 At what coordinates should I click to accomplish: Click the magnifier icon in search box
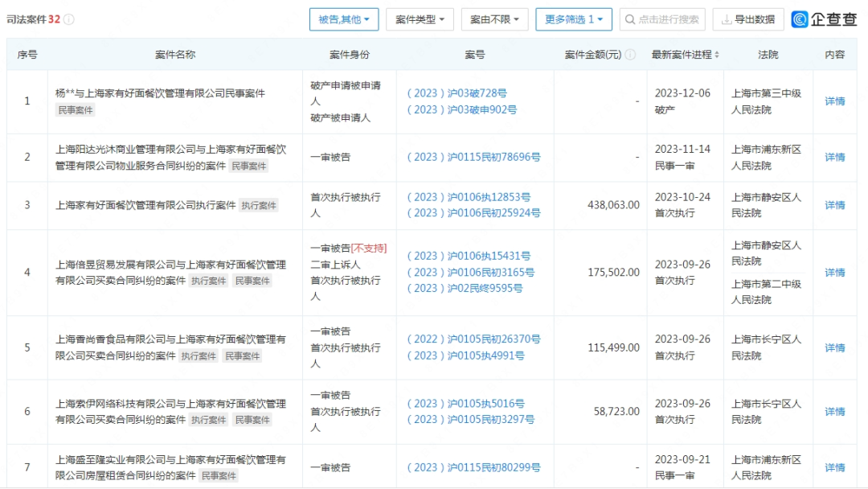click(x=629, y=19)
